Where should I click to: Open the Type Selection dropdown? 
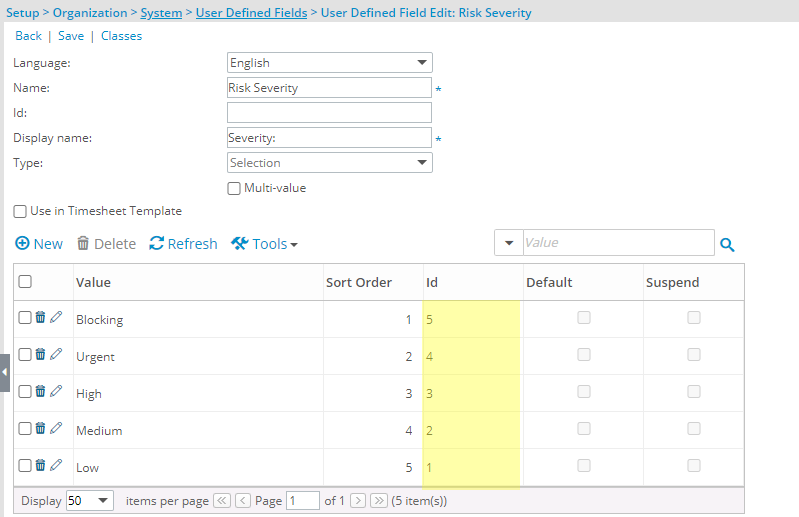(330, 162)
